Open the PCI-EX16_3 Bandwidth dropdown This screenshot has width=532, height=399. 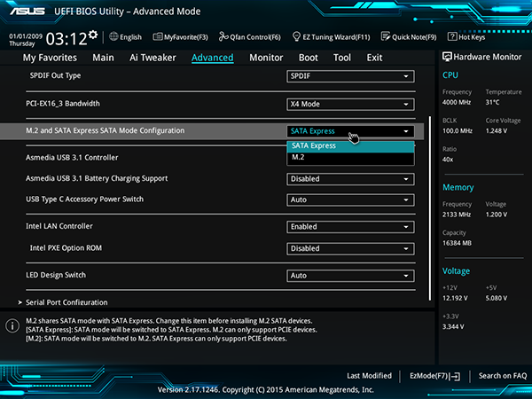(x=350, y=104)
